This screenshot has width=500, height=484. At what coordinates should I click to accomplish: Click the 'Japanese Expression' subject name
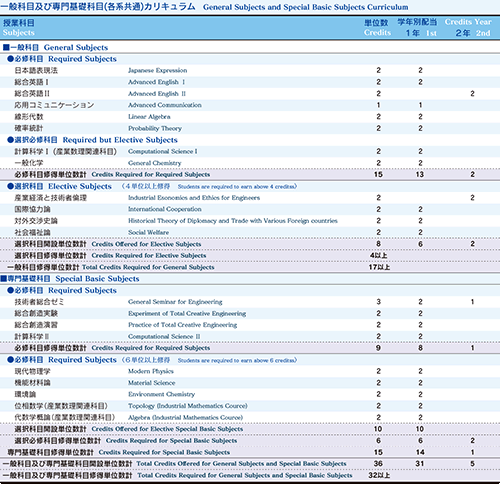[157, 70]
